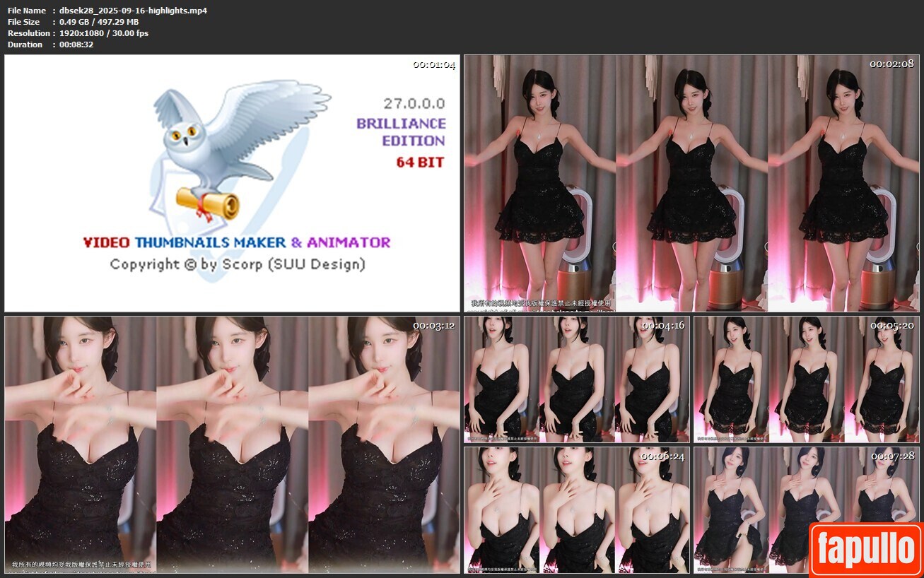Select the frame at 00:06:24
Image resolution: width=924 pixels, height=578 pixels.
click(x=575, y=509)
